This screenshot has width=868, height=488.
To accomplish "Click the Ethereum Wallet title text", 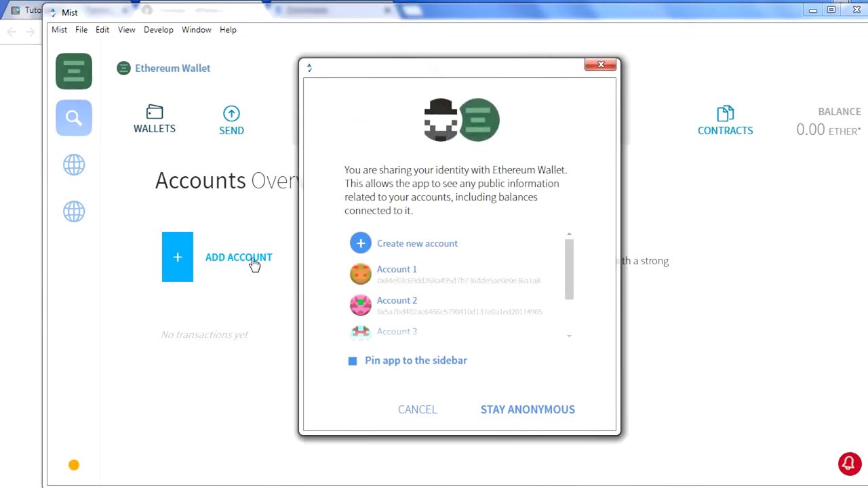I will pos(172,68).
